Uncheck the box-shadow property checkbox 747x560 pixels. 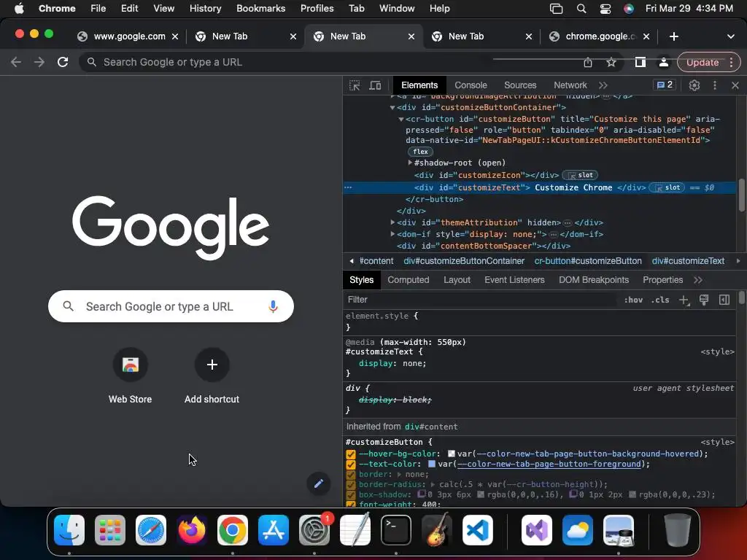pyautogui.click(x=351, y=495)
